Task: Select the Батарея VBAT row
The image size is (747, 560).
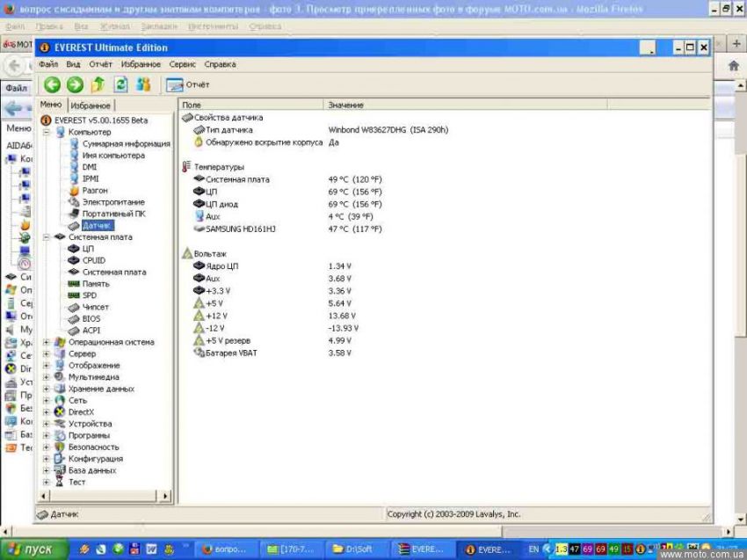Action: point(272,353)
